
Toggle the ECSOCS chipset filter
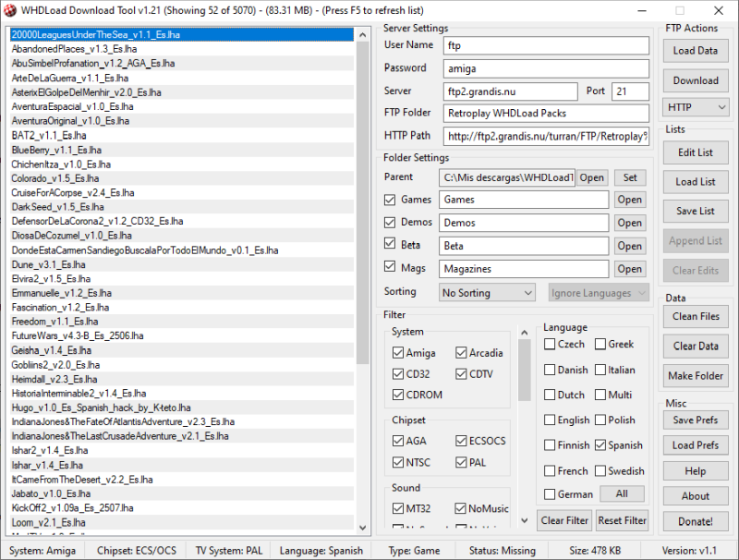coord(461,441)
